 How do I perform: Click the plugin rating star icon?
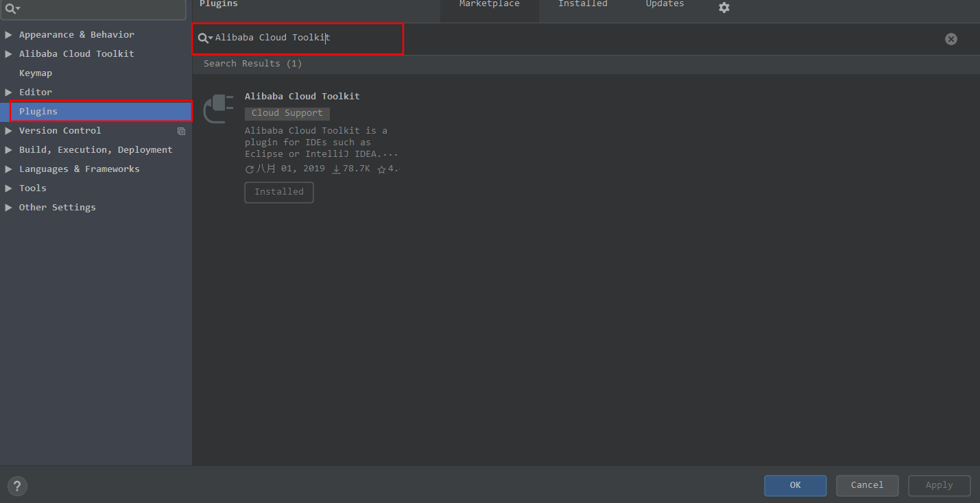(381, 169)
